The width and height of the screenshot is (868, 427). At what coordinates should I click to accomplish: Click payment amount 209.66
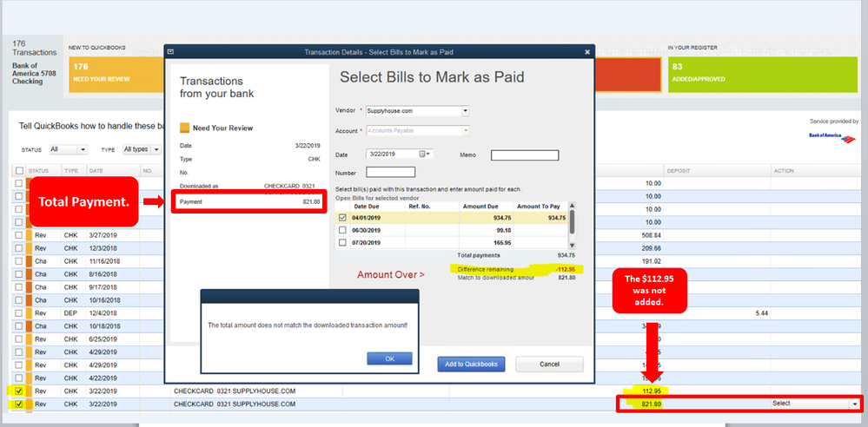point(651,248)
